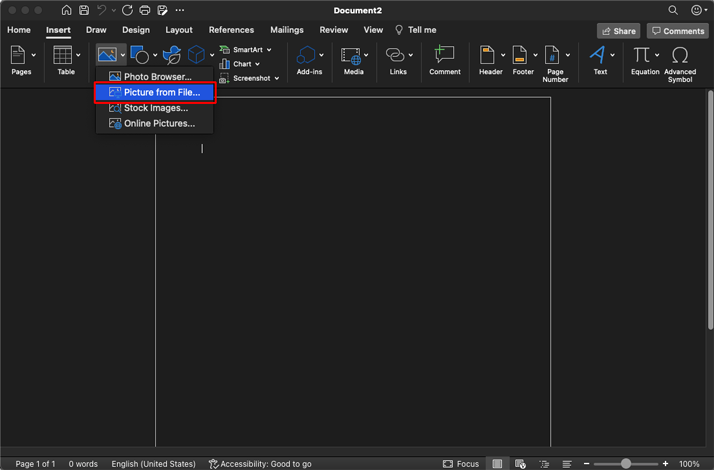Insert a Table using grid icon
This screenshot has width=714, height=470.
62,55
